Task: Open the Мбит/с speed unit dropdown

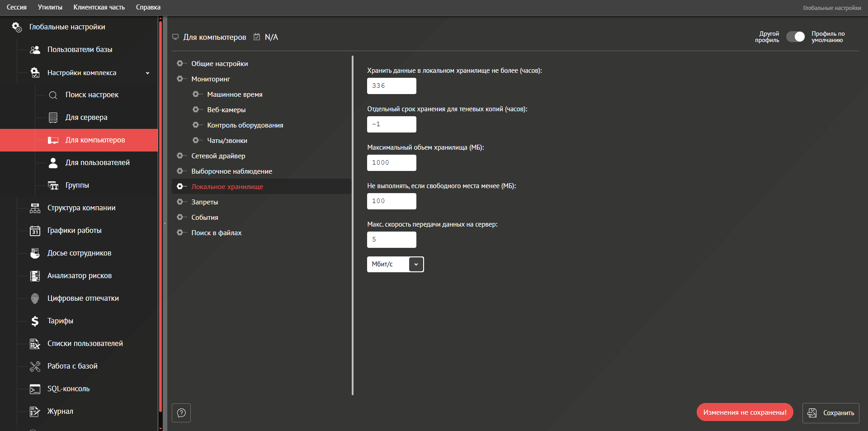Action: (x=416, y=264)
